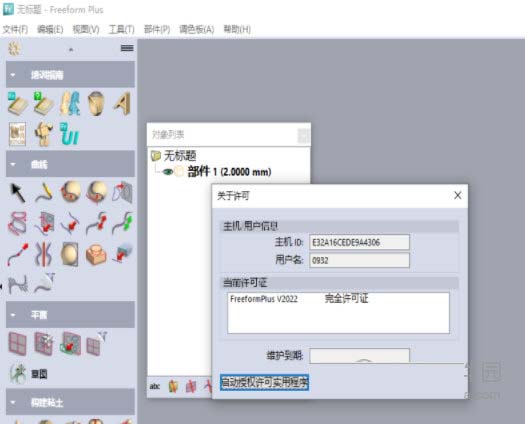The image size is (525, 424).
Task: Click the curve with funnel filter tool
Action: [45, 283]
